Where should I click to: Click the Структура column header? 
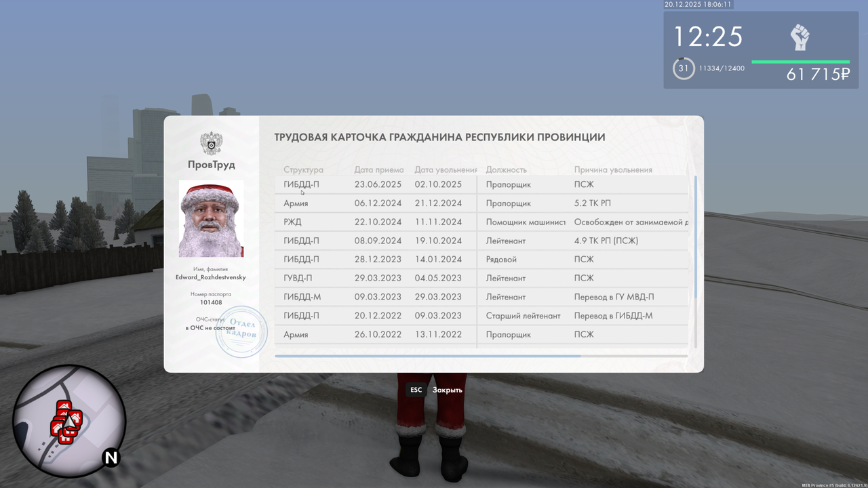click(x=303, y=170)
